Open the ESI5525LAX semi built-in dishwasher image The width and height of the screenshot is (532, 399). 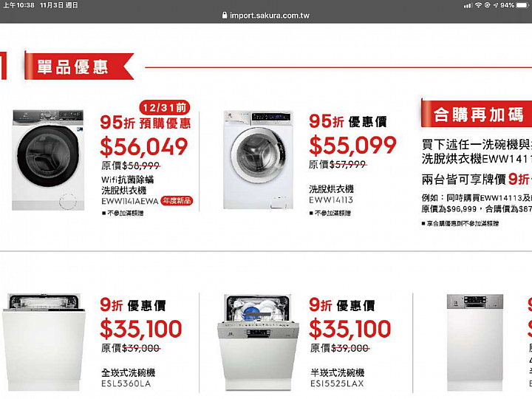[258, 343]
